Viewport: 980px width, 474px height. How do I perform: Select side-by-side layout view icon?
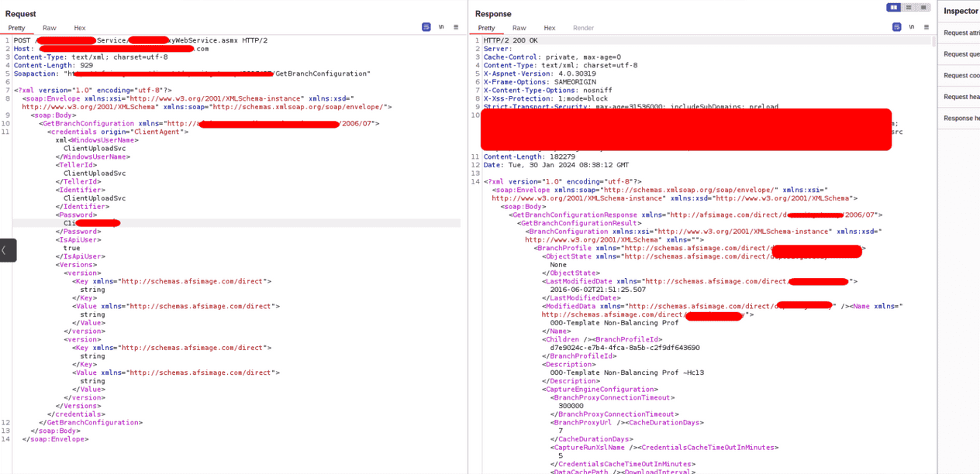point(893,8)
